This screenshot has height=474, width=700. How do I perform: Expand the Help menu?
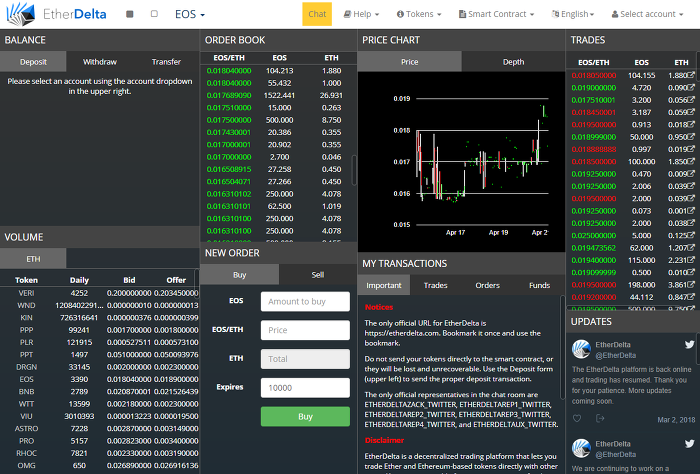pyautogui.click(x=361, y=14)
